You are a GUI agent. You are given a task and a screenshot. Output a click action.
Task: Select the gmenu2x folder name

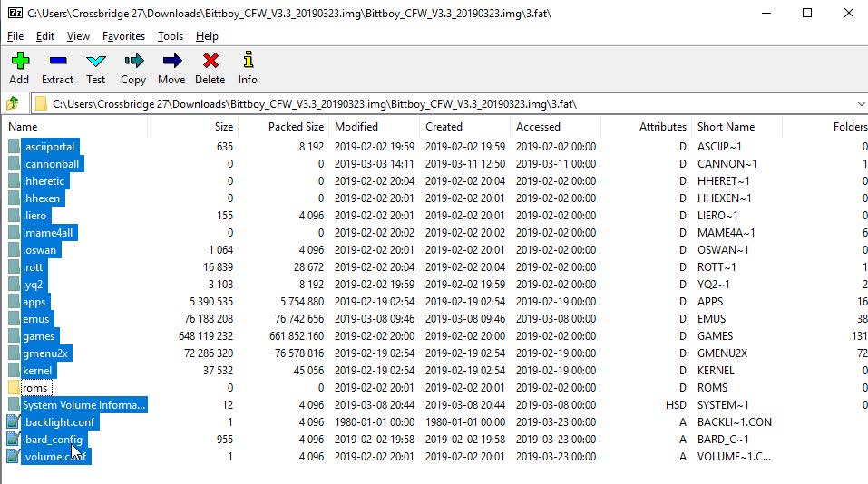tap(45, 353)
